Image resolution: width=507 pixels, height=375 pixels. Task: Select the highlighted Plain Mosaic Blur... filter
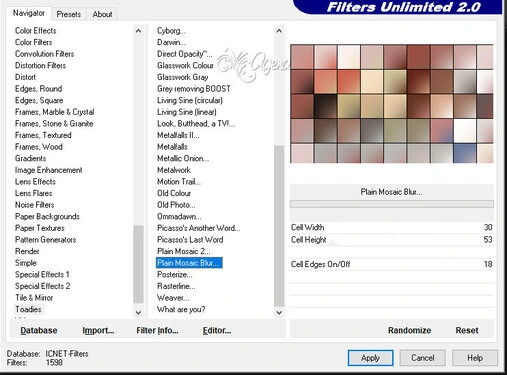pyautogui.click(x=189, y=263)
